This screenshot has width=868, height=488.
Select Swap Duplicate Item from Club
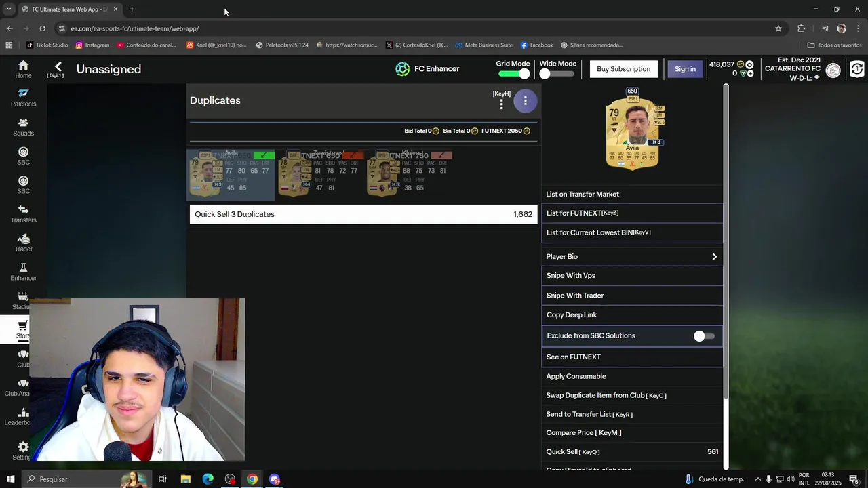pyautogui.click(x=632, y=395)
